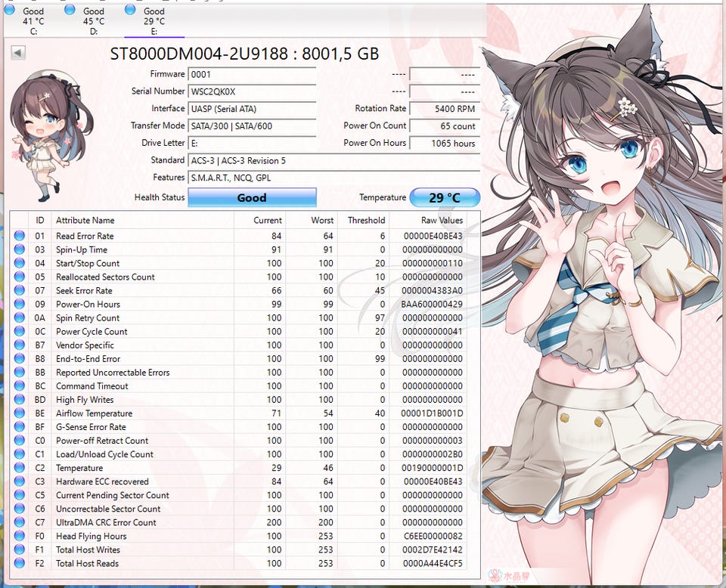Click status orb for Spin-Up Time
Viewport: 726px width, 588px height.
click(x=20, y=249)
